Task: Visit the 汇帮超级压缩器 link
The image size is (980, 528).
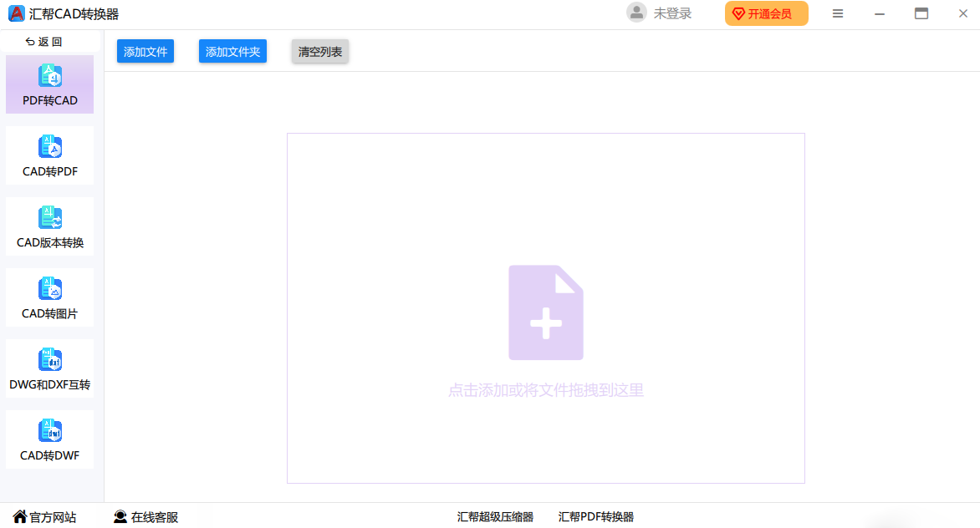Action: [496, 516]
